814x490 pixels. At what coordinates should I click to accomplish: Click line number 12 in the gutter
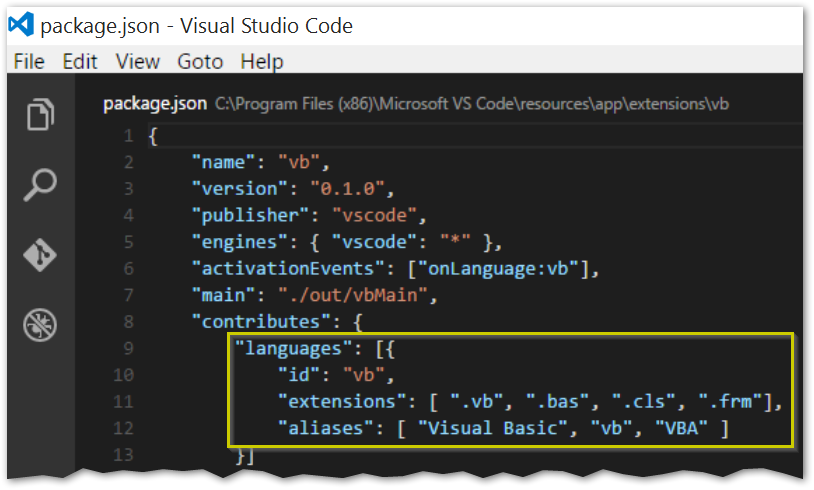click(124, 428)
